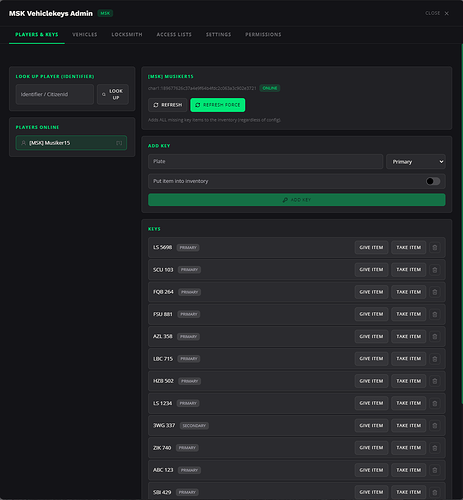Viewport: 463px width, 500px height.
Task: Click trash icon next to ABC 123
Action: click(x=435, y=470)
